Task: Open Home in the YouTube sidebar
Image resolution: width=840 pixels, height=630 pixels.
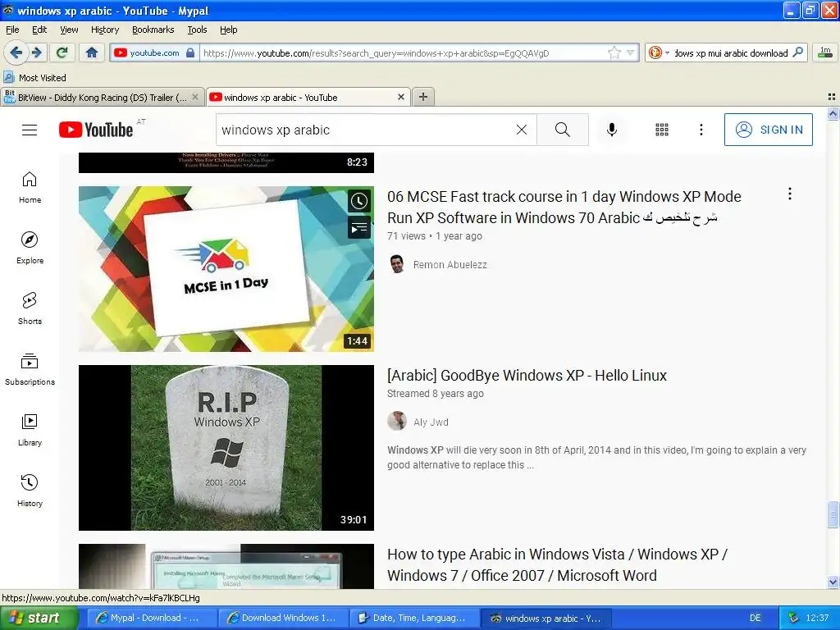Action: point(30,188)
